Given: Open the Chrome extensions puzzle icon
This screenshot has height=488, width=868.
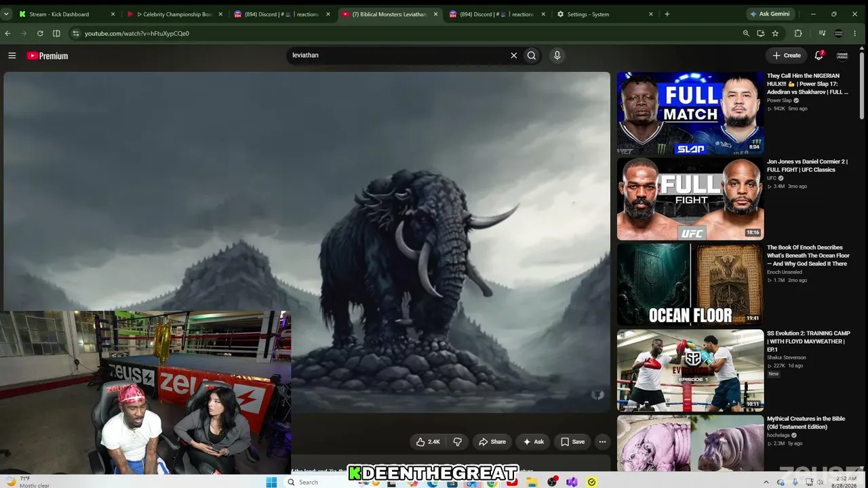Looking at the screenshot, I should tap(798, 33).
